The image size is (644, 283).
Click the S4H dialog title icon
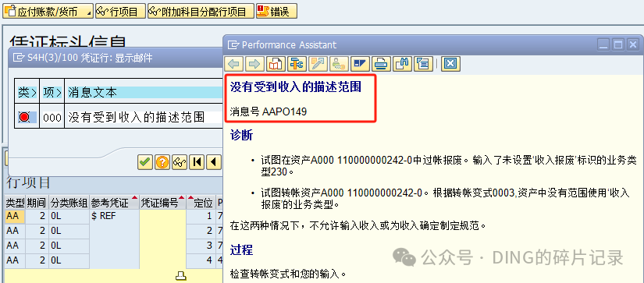pyautogui.click(x=19, y=58)
